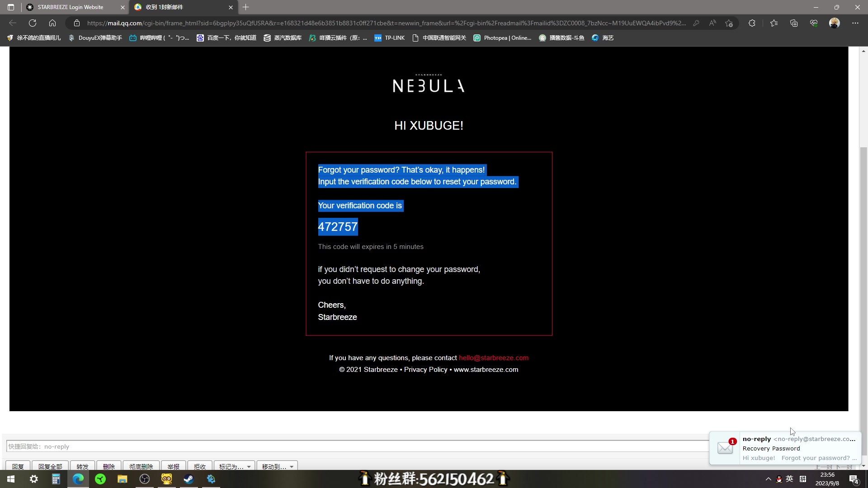Reload the current page
Image resolution: width=868 pixels, height=488 pixels.
pos(33,23)
